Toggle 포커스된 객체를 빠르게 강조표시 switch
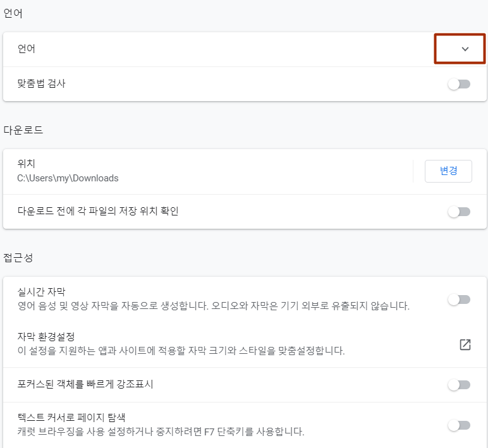 (459, 385)
